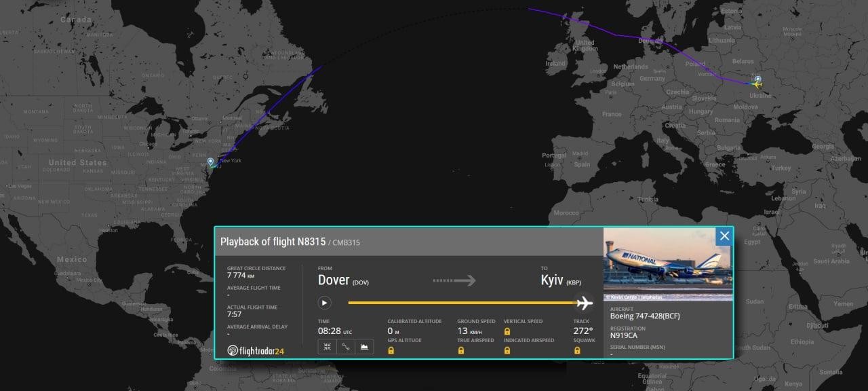Click the lock icon under Vertical Speed
The image size is (868, 391).
click(507, 331)
